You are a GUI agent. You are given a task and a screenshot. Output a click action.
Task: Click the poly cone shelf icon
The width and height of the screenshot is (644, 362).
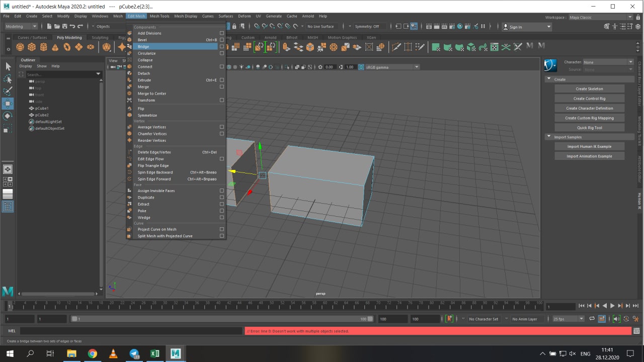[55, 47]
